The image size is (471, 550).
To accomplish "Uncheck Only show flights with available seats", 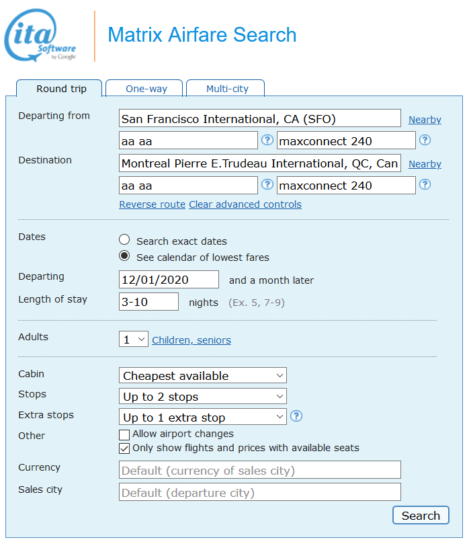I will [124, 449].
